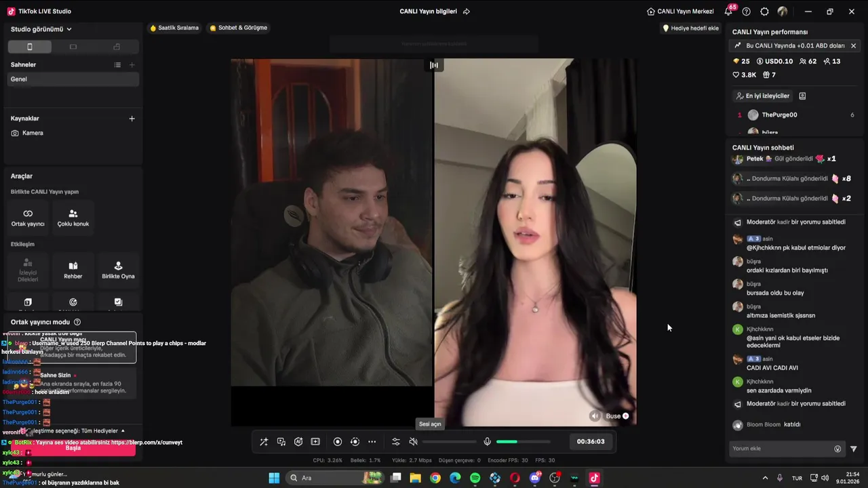868x488 pixels.
Task: Adjust the speaker volume slider
Action: pos(448,442)
